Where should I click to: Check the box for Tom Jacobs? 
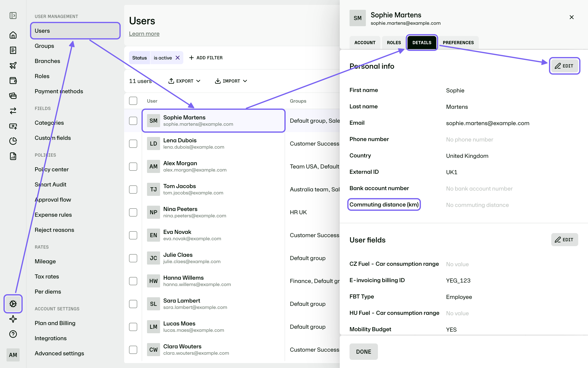pyautogui.click(x=133, y=189)
